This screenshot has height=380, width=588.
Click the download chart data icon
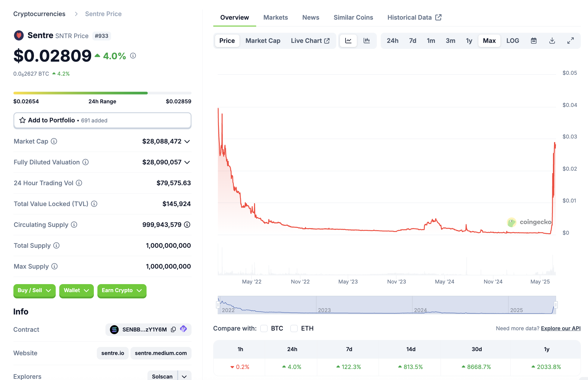point(552,41)
